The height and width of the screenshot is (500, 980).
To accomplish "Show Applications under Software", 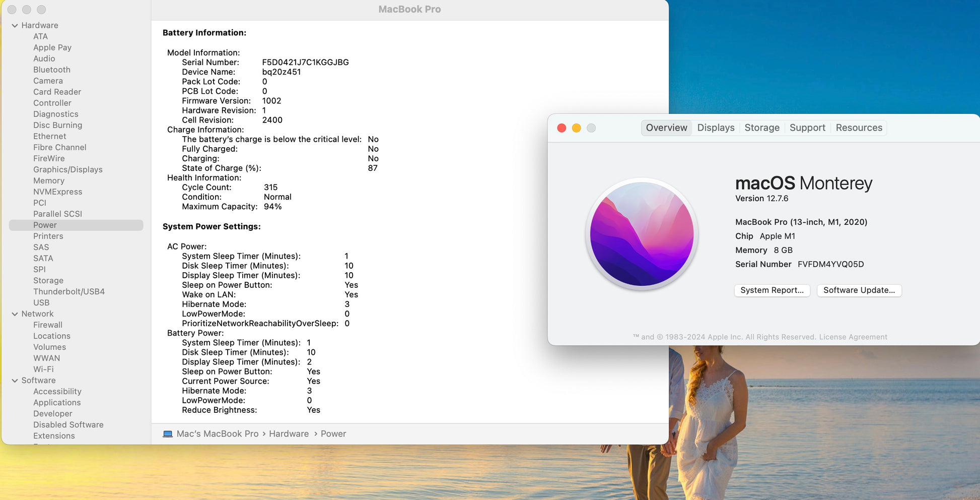I will tap(57, 403).
